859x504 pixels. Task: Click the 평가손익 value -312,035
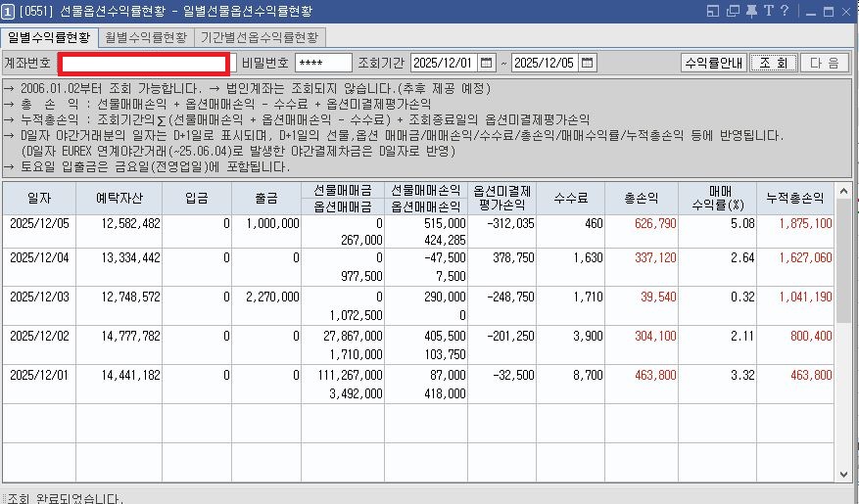510,223
